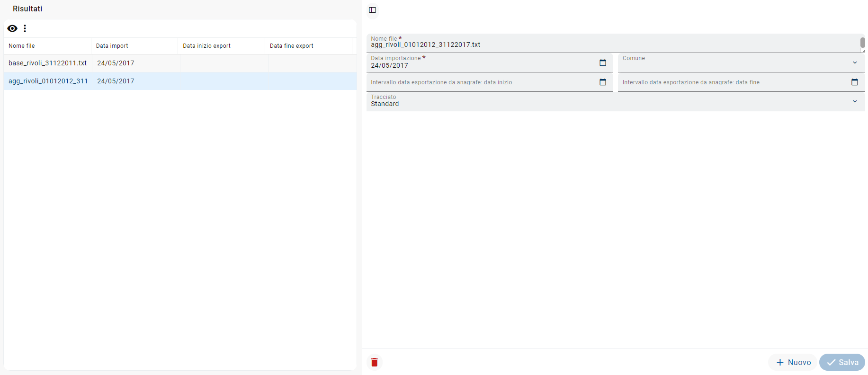Expand the Comune dropdown
This screenshot has width=868, height=375.
point(855,62)
